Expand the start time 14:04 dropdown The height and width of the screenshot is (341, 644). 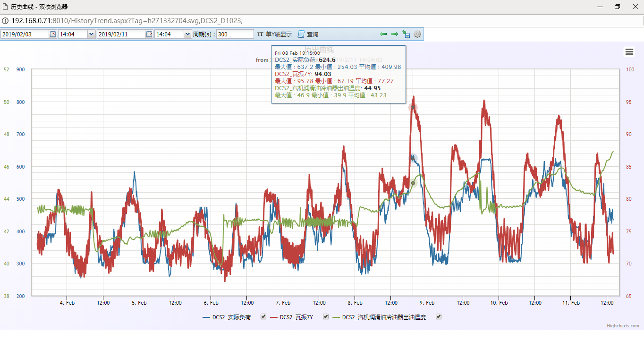point(91,34)
